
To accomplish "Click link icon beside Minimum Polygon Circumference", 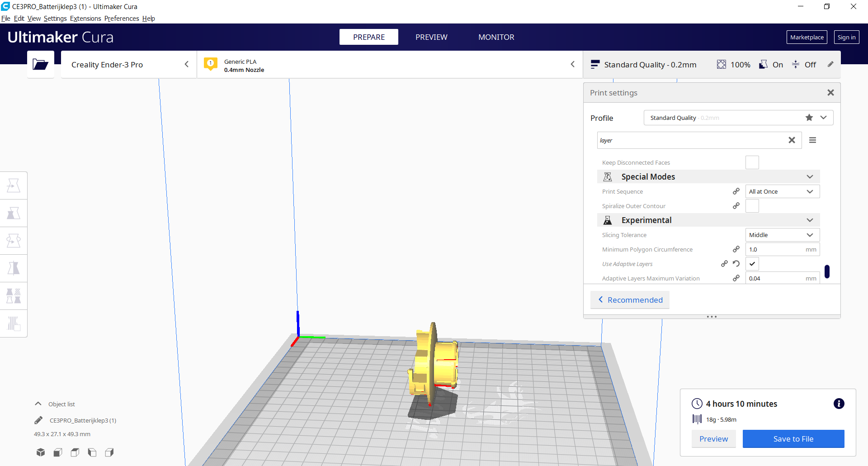I will (736, 249).
